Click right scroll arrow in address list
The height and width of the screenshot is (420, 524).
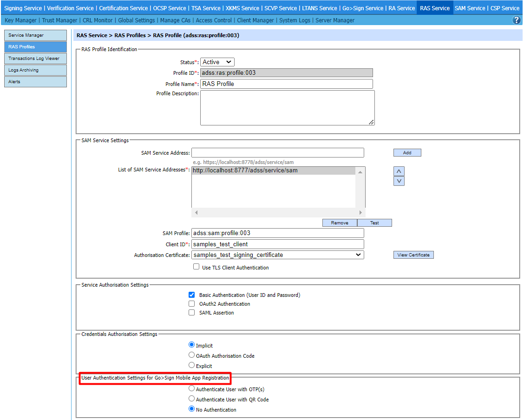point(360,212)
